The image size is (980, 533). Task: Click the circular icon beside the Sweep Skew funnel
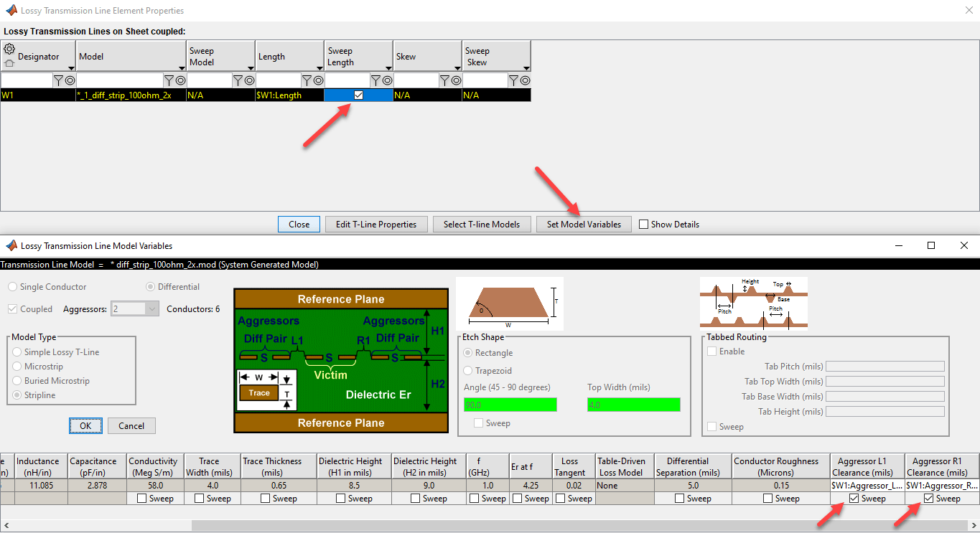[x=526, y=80]
